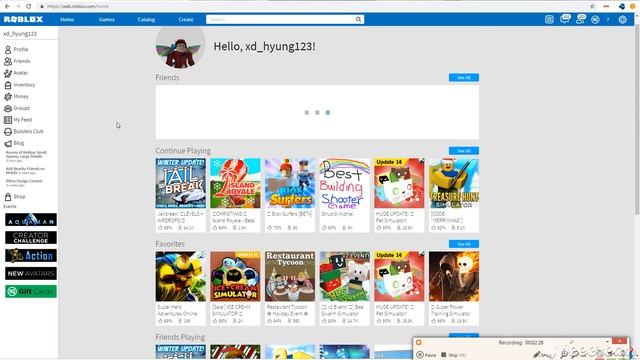Viewport: 640px width, 360px height.
Task: Open Builders Club in the sidebar
Action: tap(24, 131)
